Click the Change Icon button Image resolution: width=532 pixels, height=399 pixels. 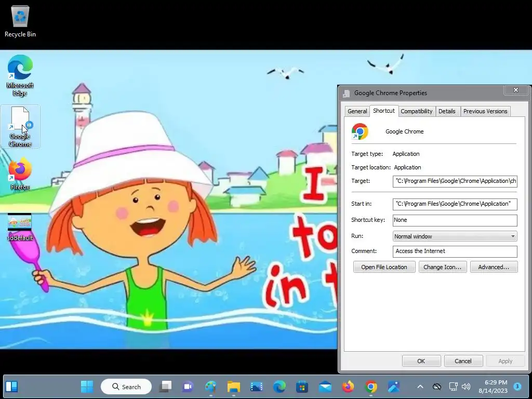pos(443,267)
